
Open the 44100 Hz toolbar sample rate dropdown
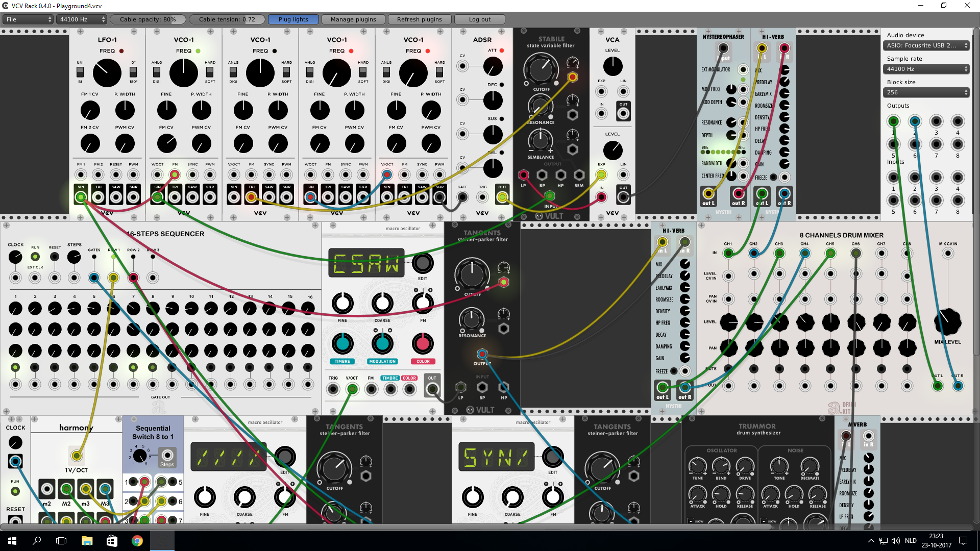coord(82,19)
